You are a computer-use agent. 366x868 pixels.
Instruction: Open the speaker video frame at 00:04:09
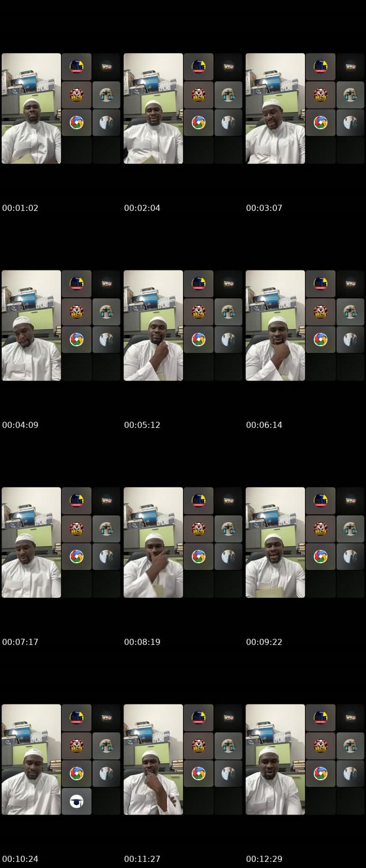(x=31, y=325)
